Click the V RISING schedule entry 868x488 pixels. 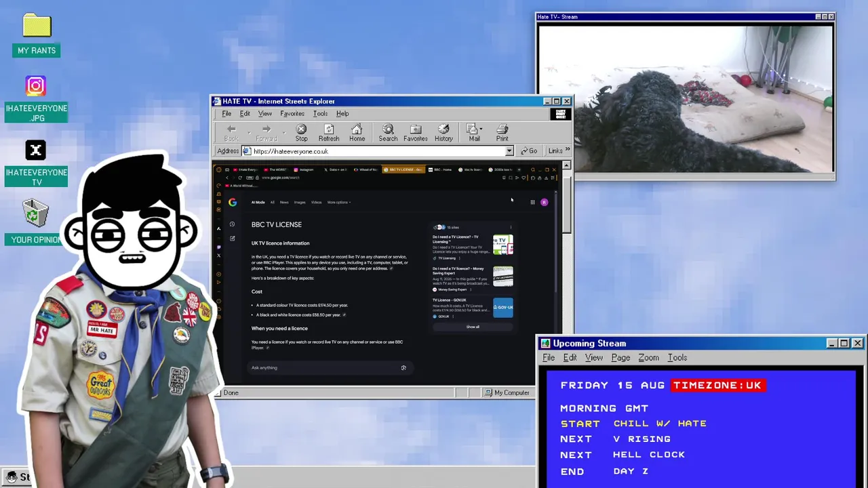click(x=642, y=439)
